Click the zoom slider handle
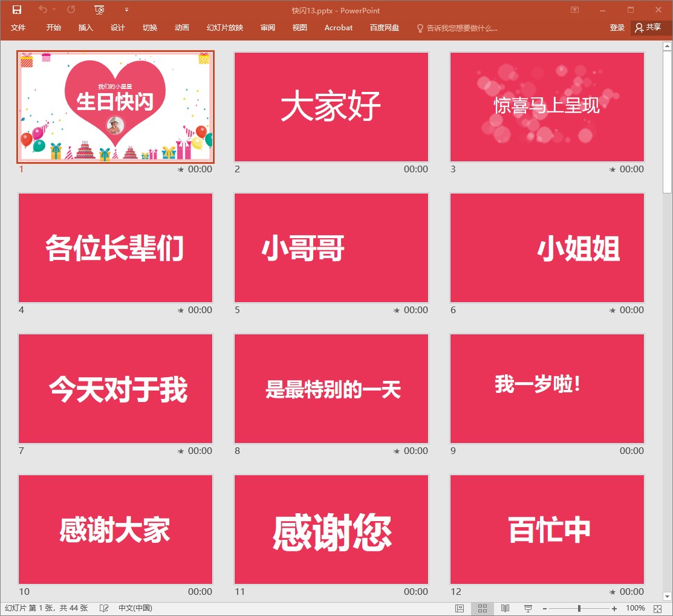The height and width of the screenshot is (616, 673). point(579,608)
